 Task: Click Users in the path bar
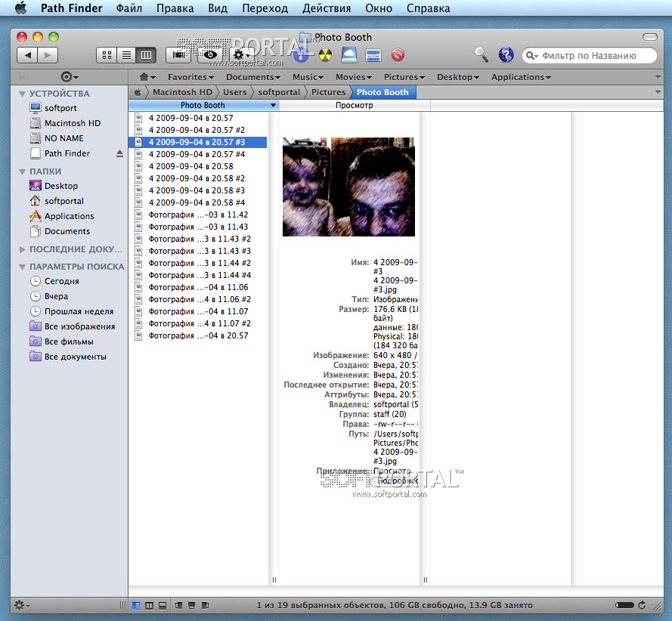click(x=234, y=92)
